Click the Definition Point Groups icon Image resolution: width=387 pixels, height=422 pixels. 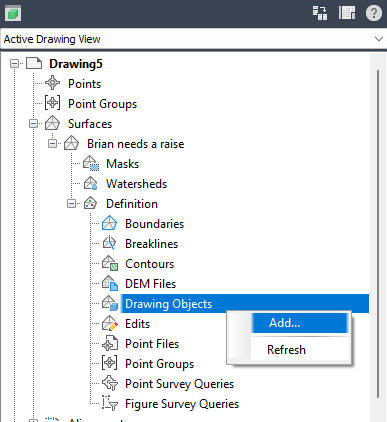point(109,363)
